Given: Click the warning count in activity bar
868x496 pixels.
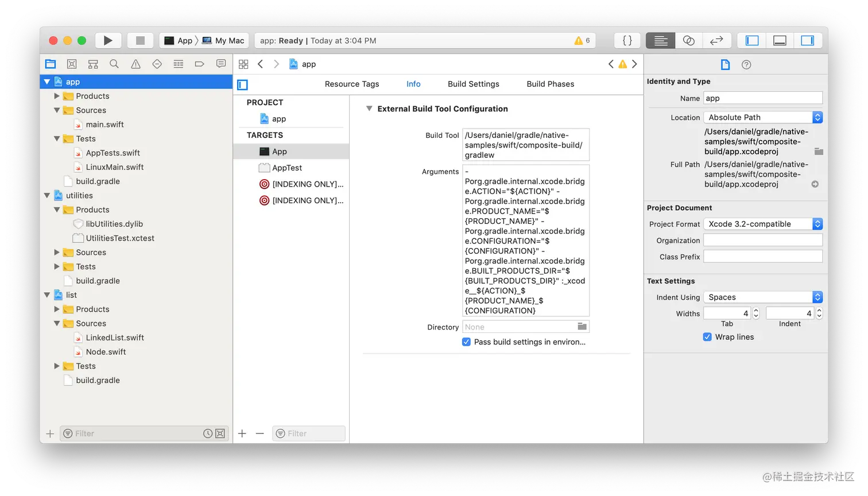Looking at the screenshot, I should pos(582,40).
